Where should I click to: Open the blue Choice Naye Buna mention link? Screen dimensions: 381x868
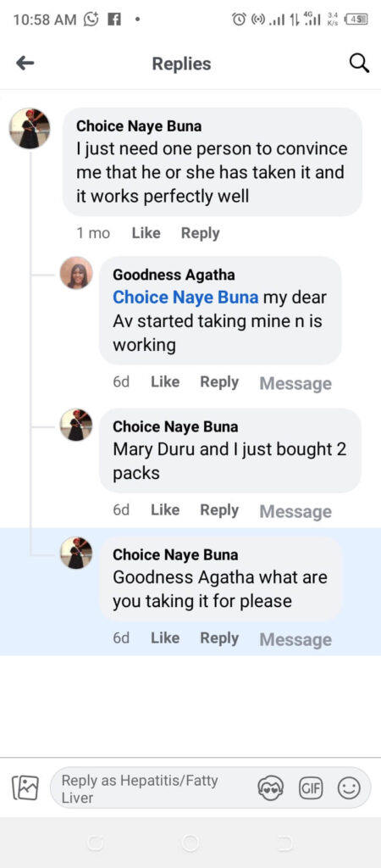click(x=185, y=298)
